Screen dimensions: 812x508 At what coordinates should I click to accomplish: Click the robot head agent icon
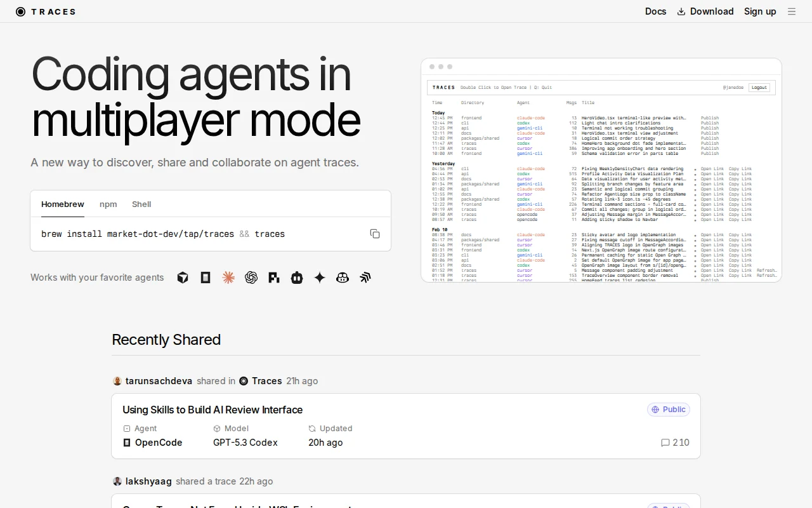pos(297,277)
